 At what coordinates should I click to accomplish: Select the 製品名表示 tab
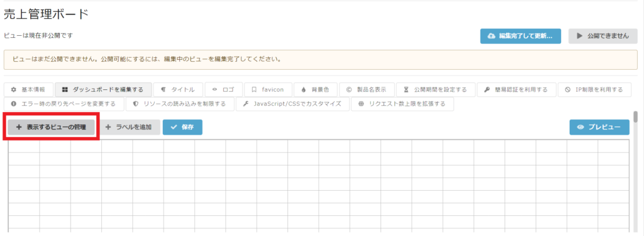(x=367, y=89)
